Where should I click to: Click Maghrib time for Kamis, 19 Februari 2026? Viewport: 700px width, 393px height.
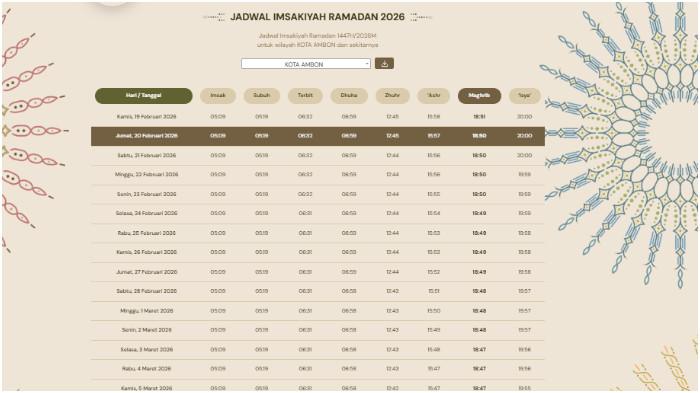(479, 117)
